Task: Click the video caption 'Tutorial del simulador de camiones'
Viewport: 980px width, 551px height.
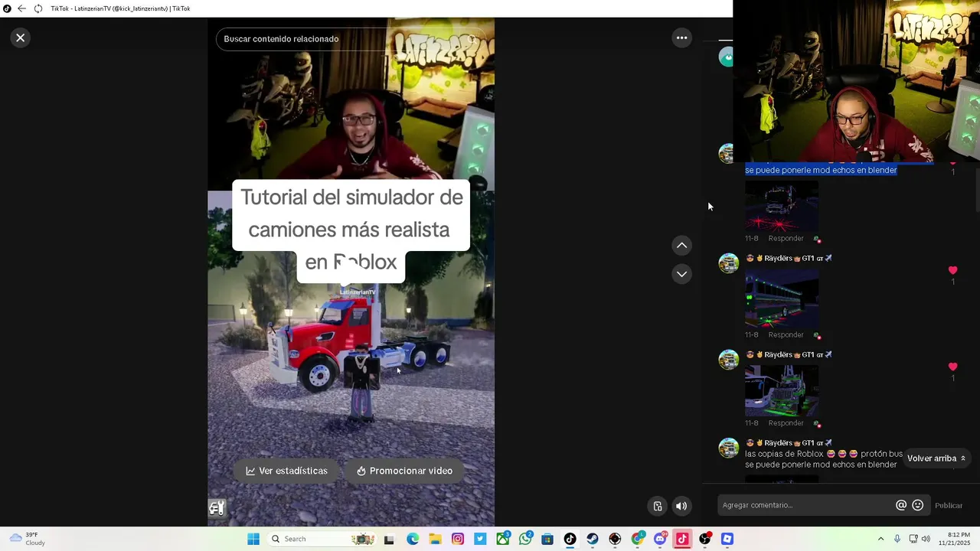Action: [x=351, y=230]
